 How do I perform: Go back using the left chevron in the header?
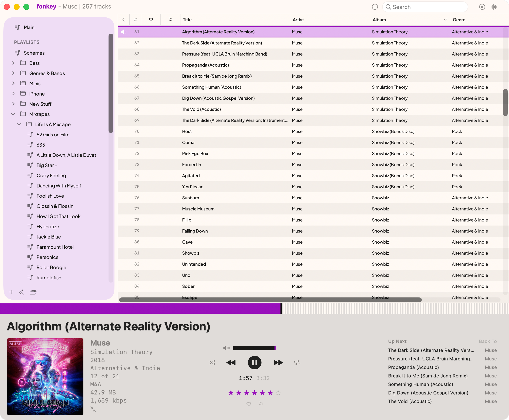coord(124,20)
